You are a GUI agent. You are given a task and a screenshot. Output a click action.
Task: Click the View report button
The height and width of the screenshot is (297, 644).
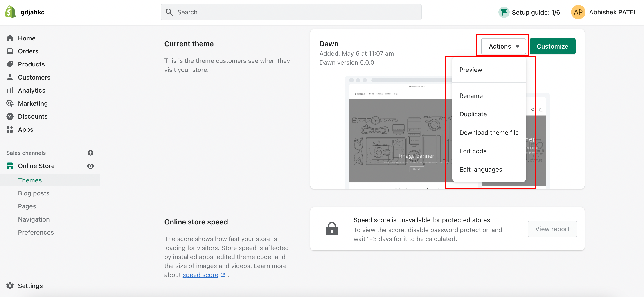click(552, 229)
